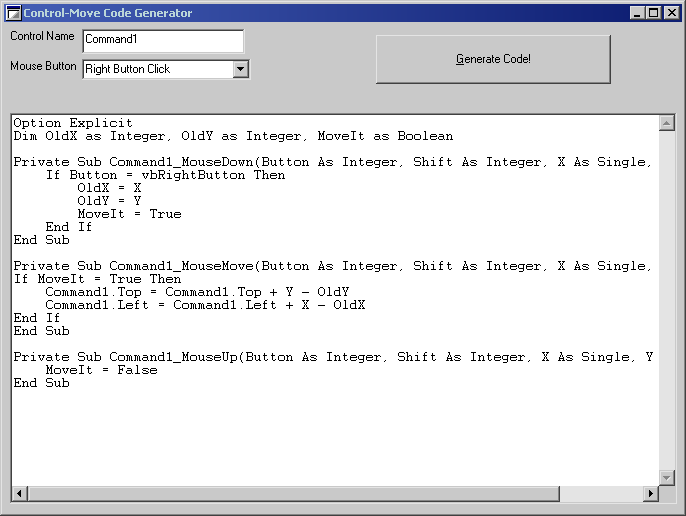Click the 'Control Name' label
Viewport: 686px width, 516px height.
coord(42,37)
